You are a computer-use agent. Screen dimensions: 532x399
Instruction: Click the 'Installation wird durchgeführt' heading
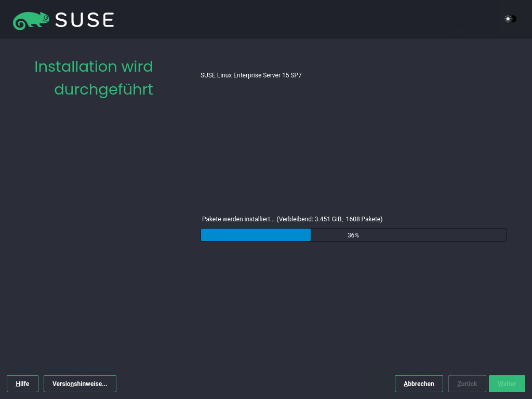[94, 78]
